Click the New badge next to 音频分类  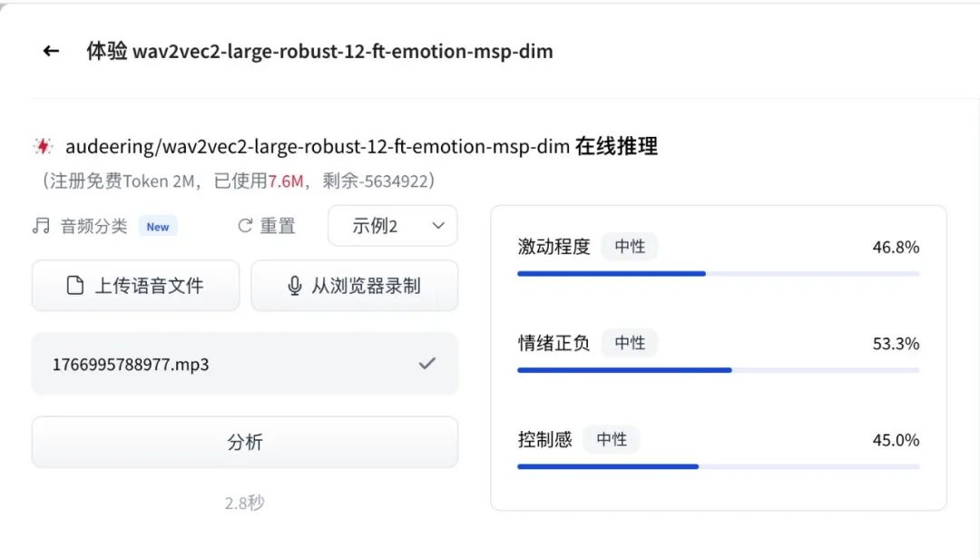157,227
